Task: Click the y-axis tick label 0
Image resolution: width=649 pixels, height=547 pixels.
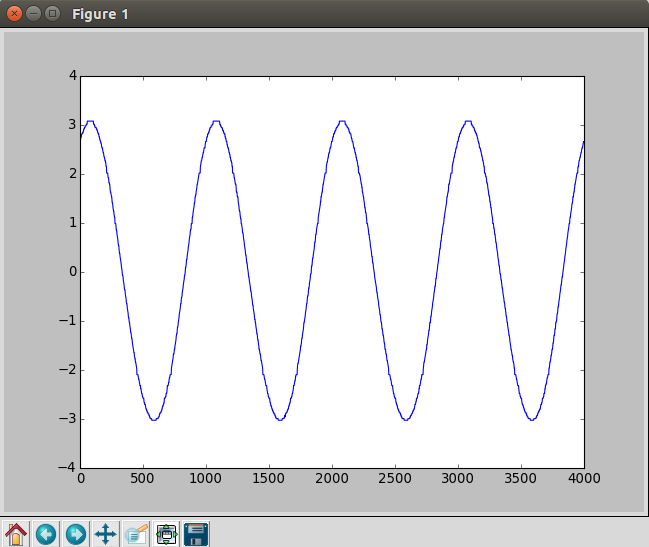Action: pyautogui.click(x=73, y=272)
